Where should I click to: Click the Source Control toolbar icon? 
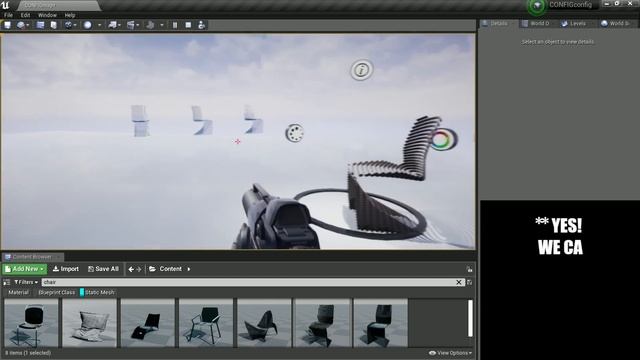tap(21, 25)
